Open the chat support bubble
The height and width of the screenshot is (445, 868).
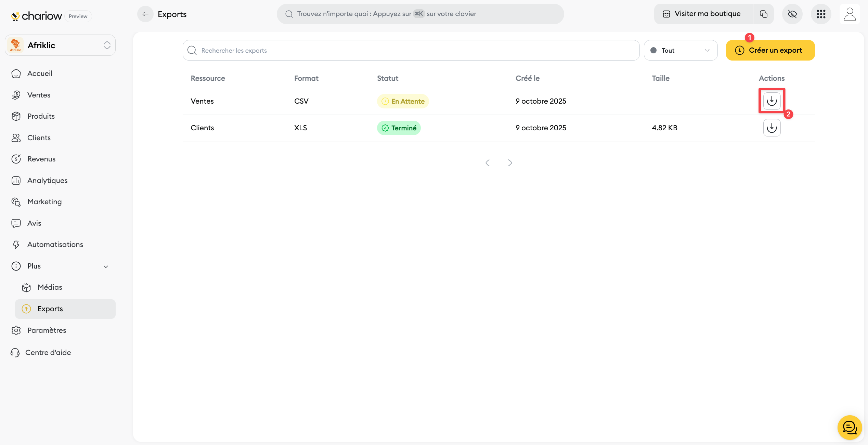(849, 427)
